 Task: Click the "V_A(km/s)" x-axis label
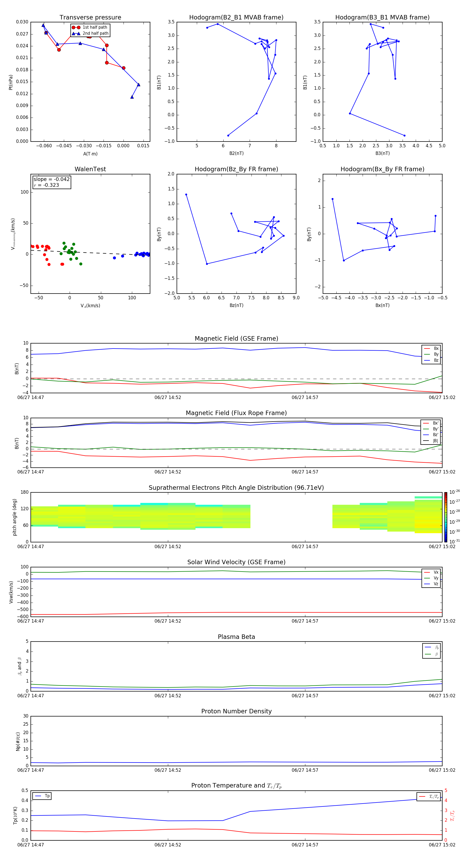pyautogui.click(x=90, y=306)
